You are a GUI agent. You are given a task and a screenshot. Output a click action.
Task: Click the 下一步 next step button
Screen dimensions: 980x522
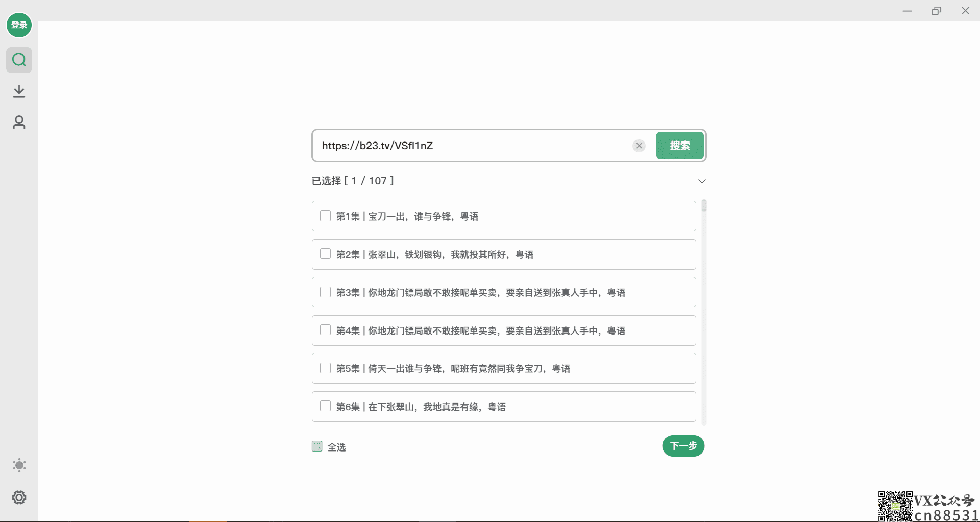tap(683, 446)
